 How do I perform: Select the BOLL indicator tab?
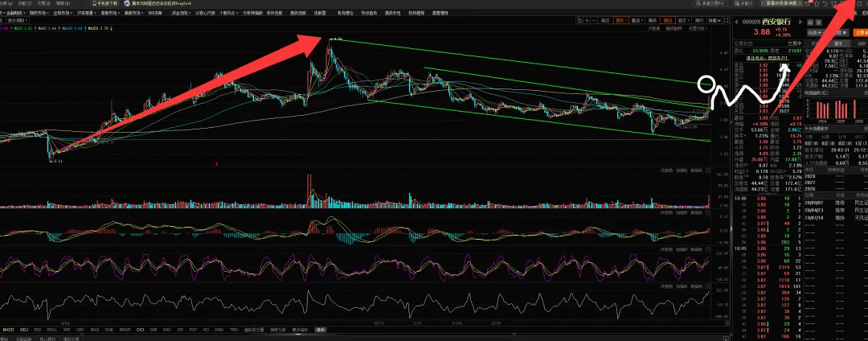pyautogui.click(x=51, y=330)
